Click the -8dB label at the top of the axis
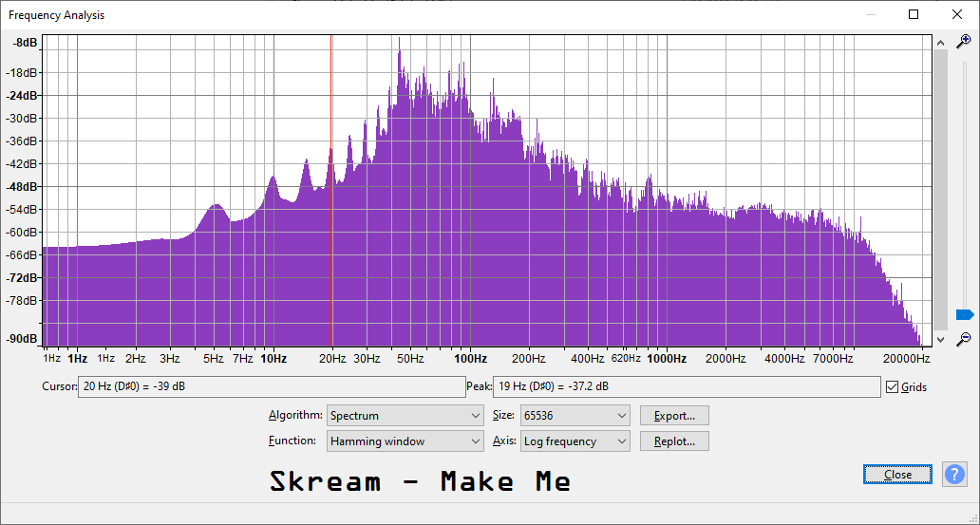 click(26, 43)
